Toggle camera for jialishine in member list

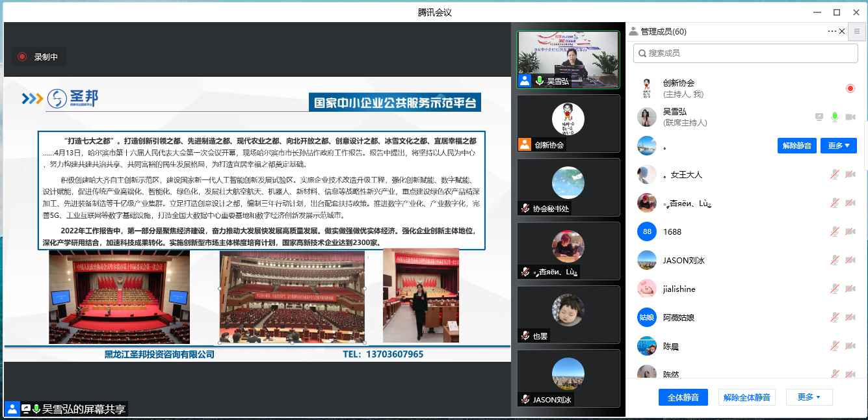pos(850,289)
